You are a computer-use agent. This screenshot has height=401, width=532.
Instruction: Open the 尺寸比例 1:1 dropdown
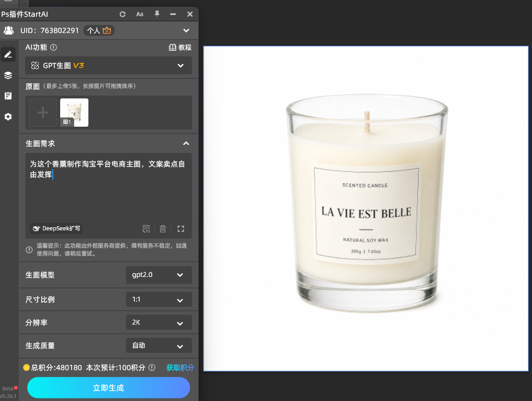pyautogui.click(x=159, y=299)
